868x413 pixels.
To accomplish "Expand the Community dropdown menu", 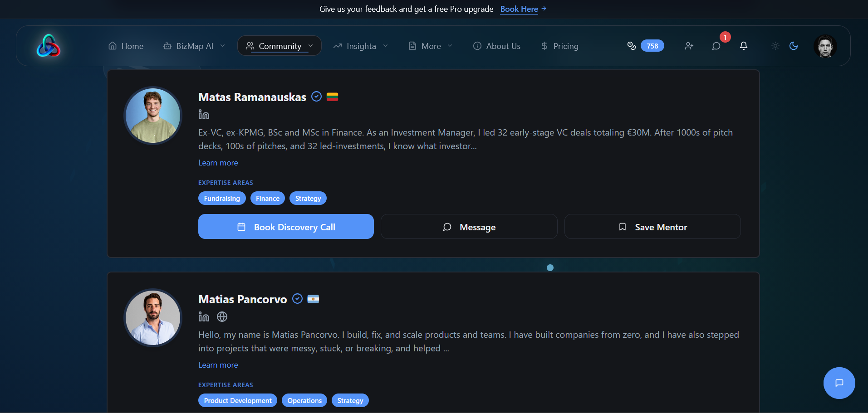I will (x=280, y=46).
